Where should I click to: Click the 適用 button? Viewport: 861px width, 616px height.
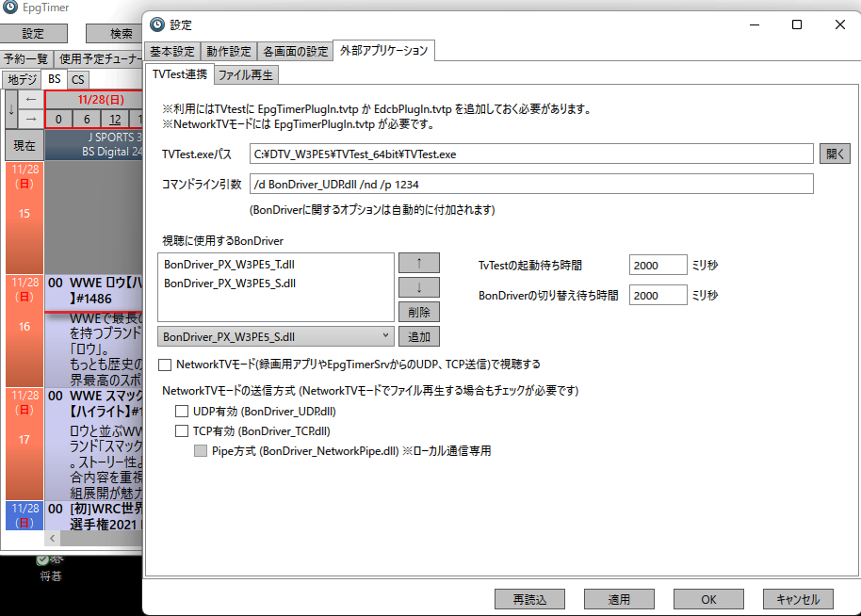[x=620, y=599]
